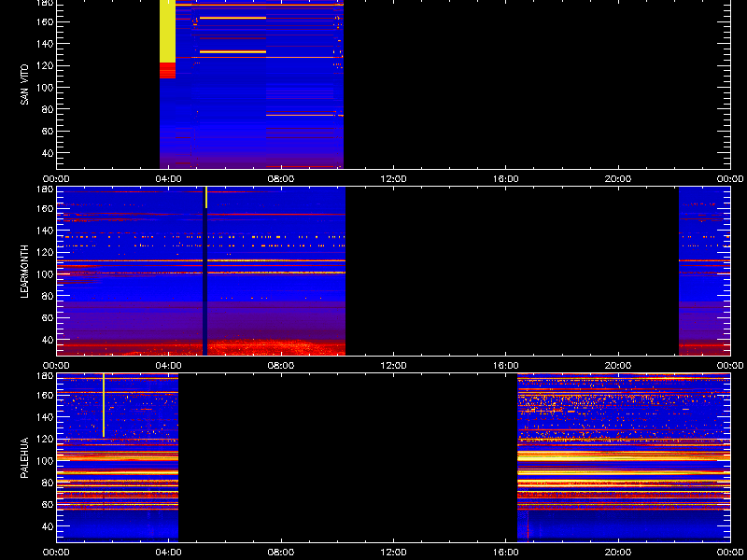Click the SAN VITO axis label
This screenshot has width=747, height=560.
24,85
